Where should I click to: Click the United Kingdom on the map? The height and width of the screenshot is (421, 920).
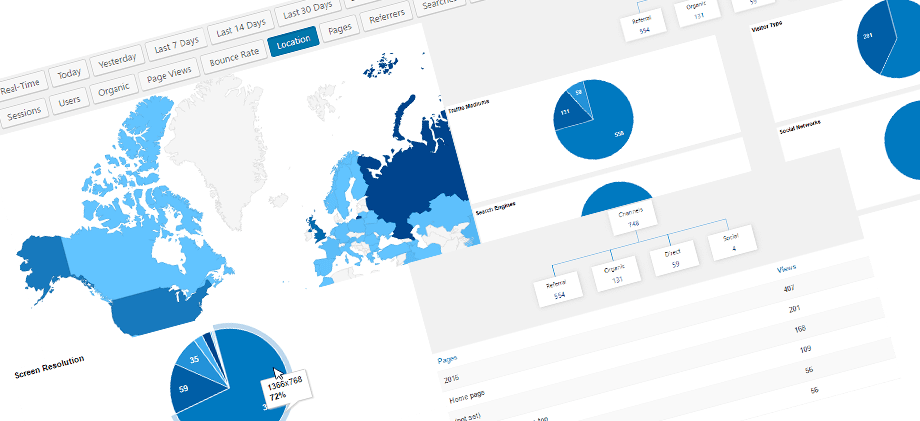tap(317, 230)
